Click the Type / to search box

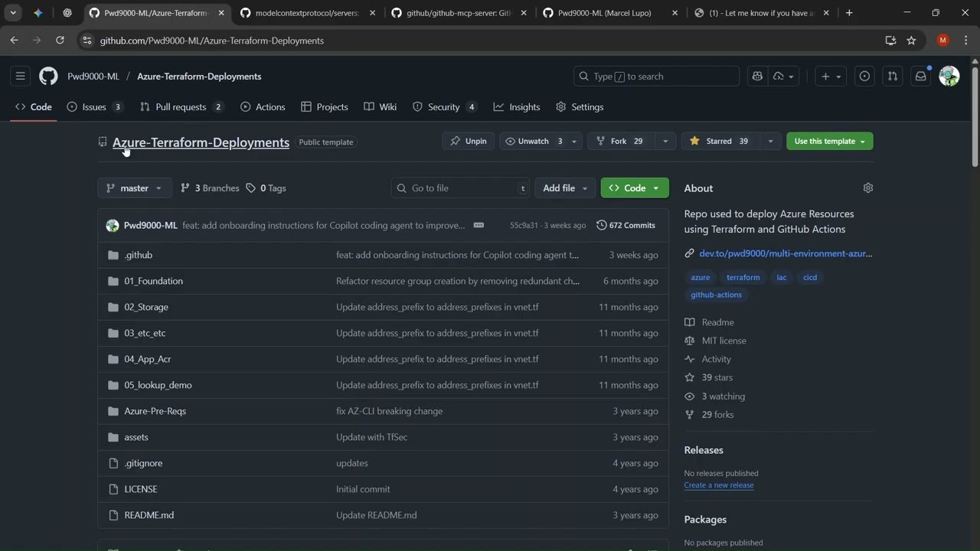(x=656, y=77)
